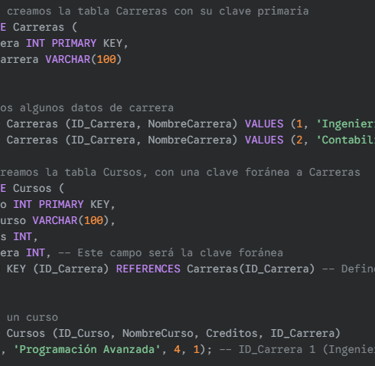Click PRIMARY keyword on the 'o INT' line
375x366 pixels.
(x=61, y=204)
